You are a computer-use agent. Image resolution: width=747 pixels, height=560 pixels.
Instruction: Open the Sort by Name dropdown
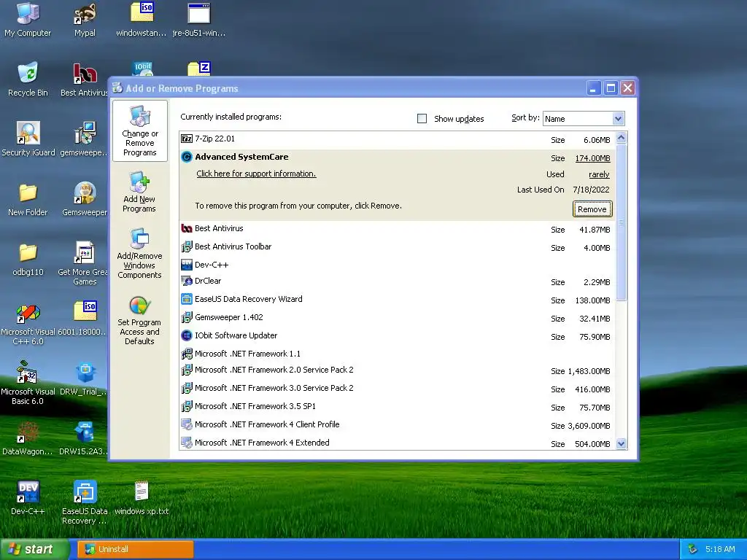618,119
